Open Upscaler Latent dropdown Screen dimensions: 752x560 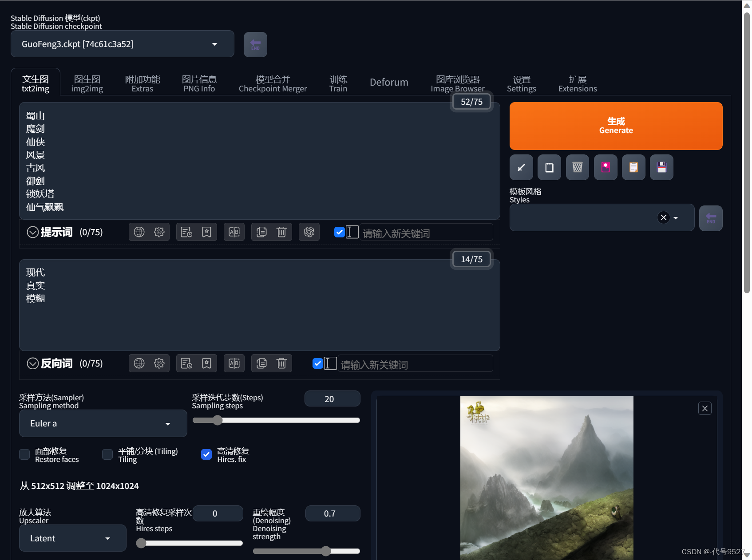tap(73, 538)
